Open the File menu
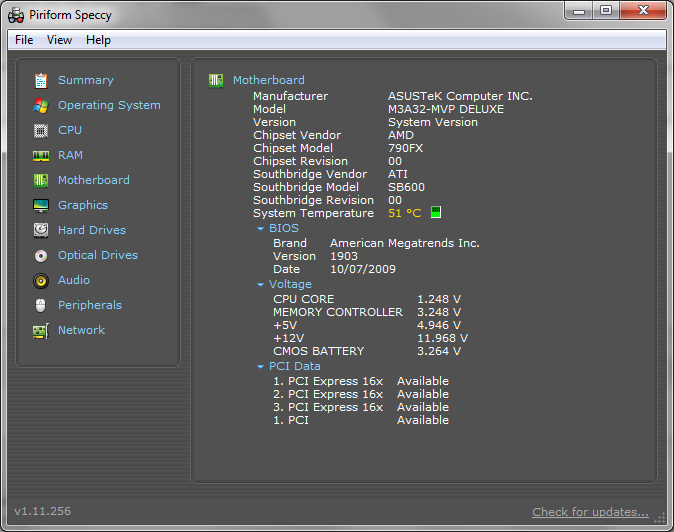This screenshot has height=532, width=674. pos(24,40)
